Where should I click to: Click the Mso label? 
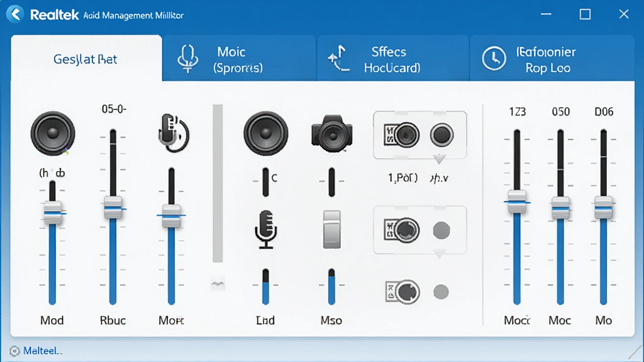[331, 320]
